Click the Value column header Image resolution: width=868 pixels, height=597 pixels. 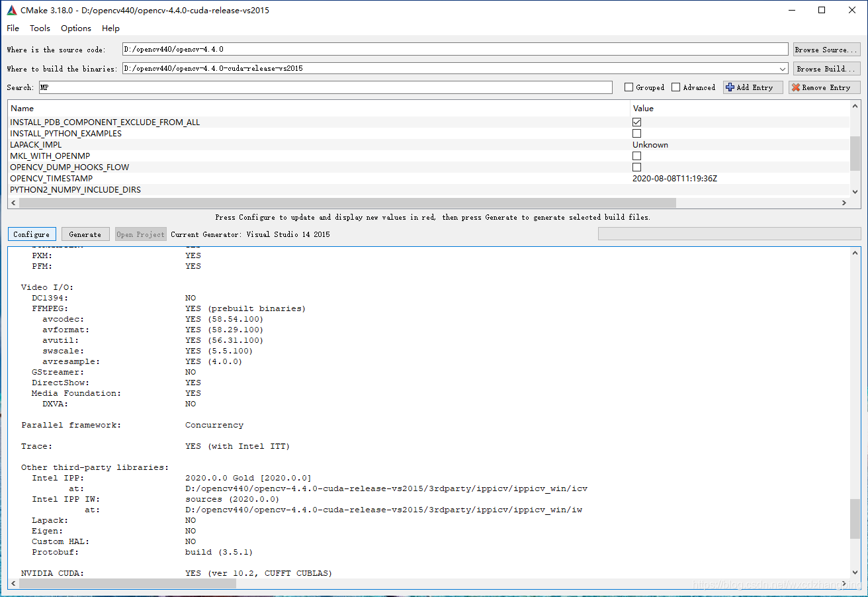(740, 108)
